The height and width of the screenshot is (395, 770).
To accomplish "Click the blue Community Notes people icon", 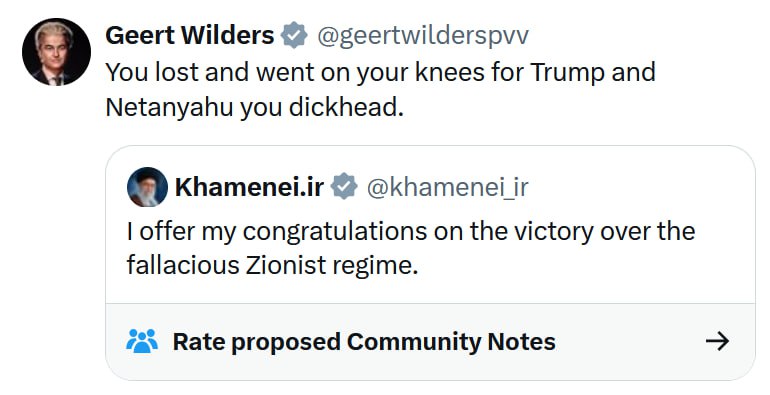I will [142, 341].
